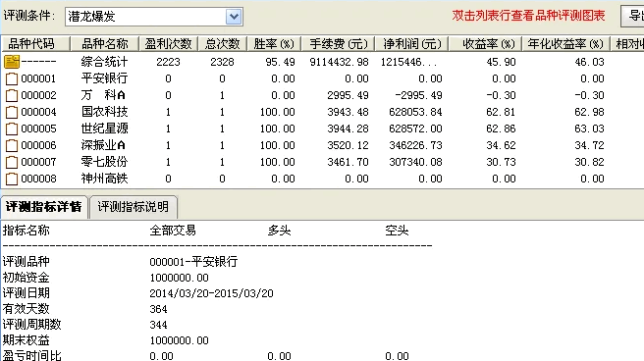Click net profit value 628053.84

[415, 112]
